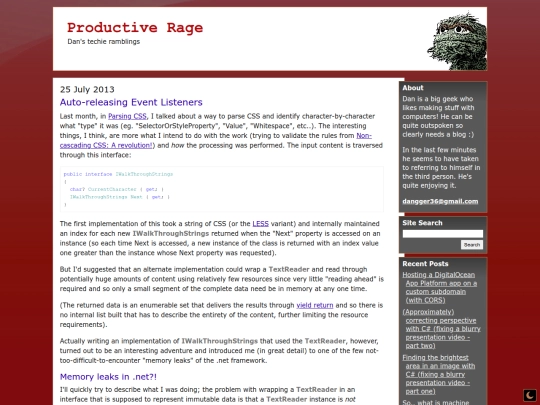Click the Site Search sidebar heading
Viewport: 540px width, 405px height.
[422, 223]
